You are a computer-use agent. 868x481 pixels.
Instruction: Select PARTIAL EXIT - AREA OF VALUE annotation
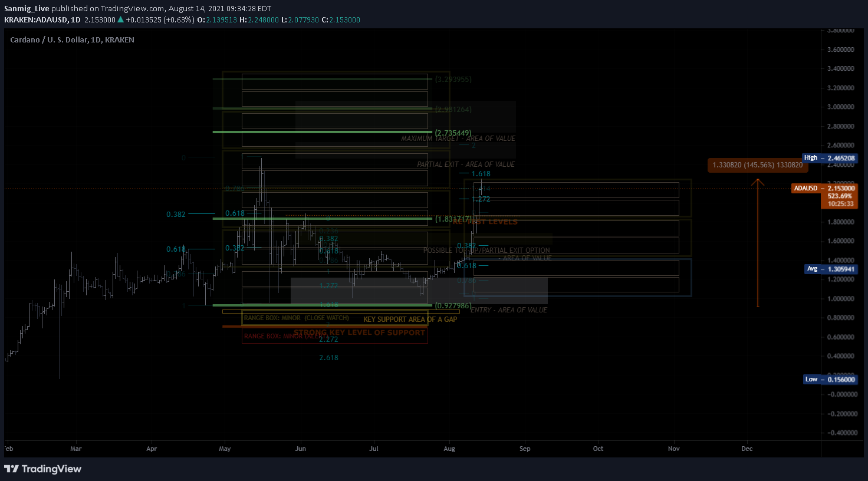[x=466, y=164]
